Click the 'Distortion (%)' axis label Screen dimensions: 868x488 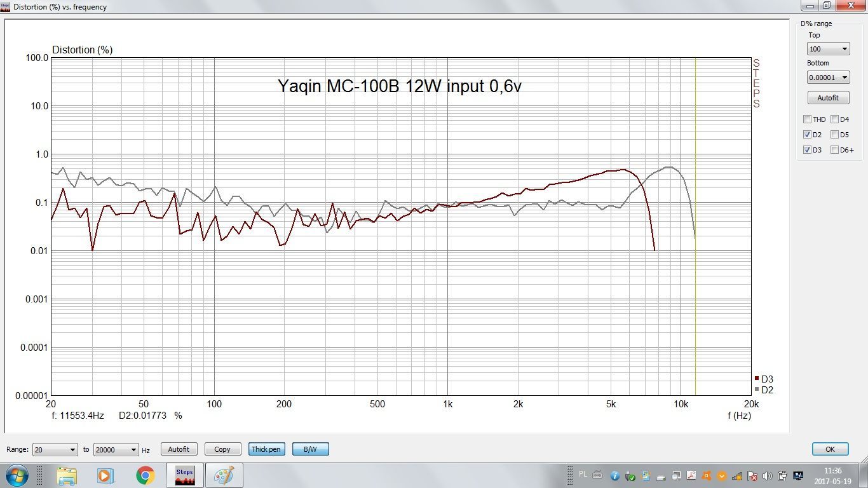point(82,50)
